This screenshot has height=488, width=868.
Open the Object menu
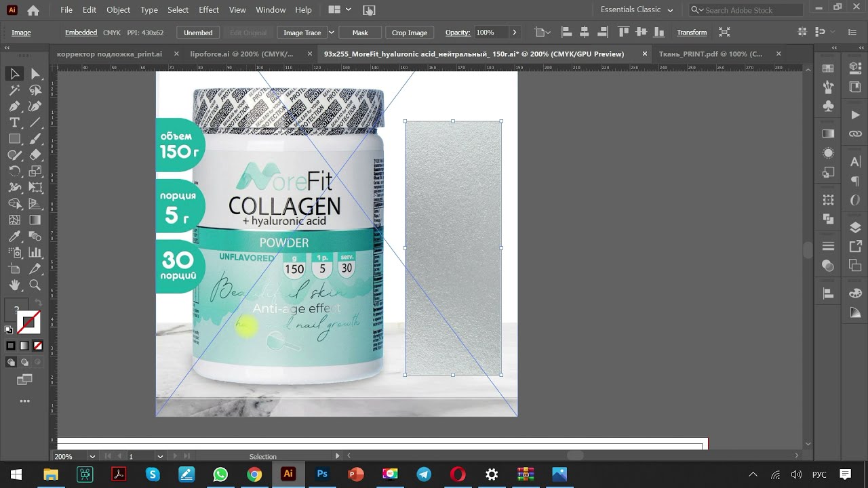pyautogui.click(x=119, y=10)
